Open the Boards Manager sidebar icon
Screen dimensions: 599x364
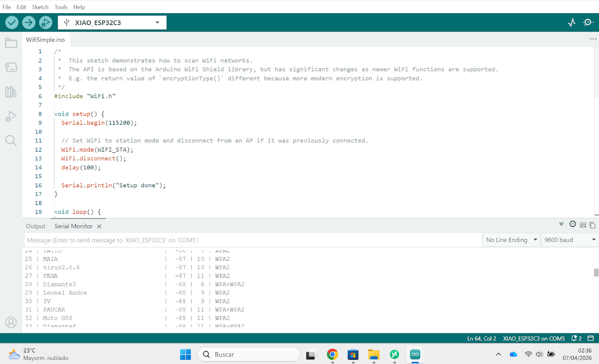[11, 67]
